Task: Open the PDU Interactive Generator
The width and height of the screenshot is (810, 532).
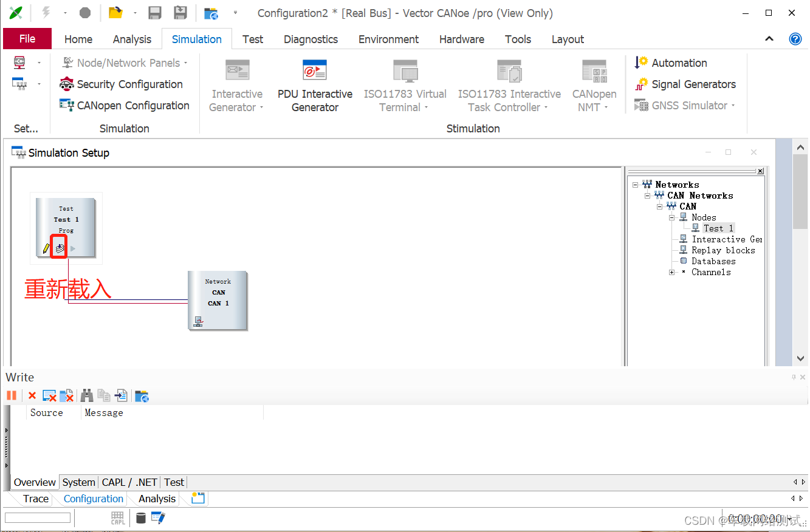Action: pos(314,85)
